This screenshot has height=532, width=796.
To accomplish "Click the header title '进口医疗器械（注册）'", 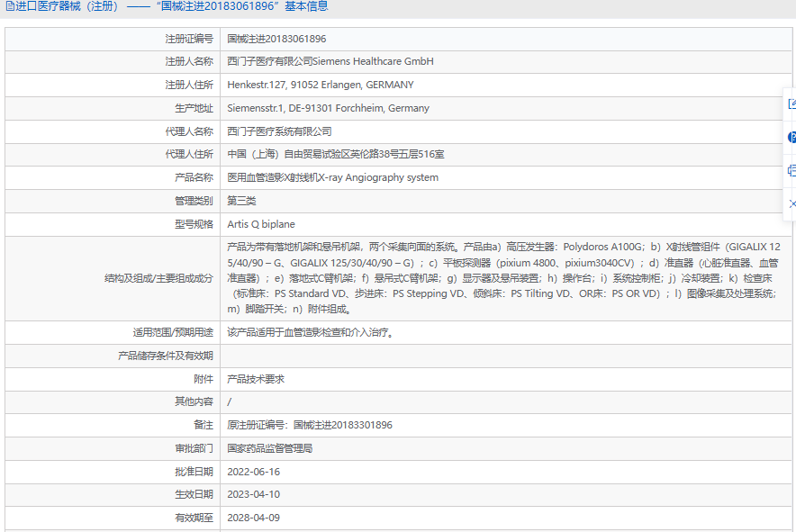I will [x=67, y=6].
